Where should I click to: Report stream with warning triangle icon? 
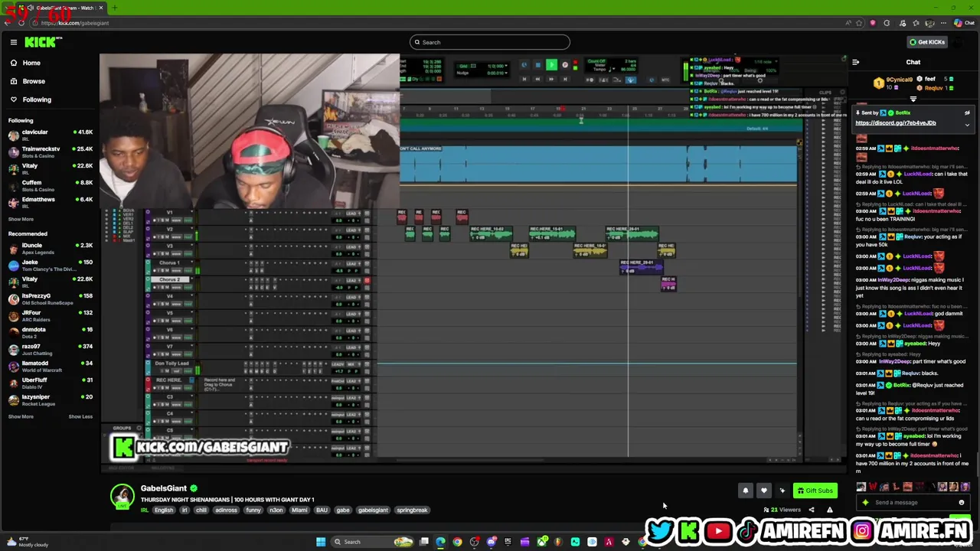click(x=829, y=510)
